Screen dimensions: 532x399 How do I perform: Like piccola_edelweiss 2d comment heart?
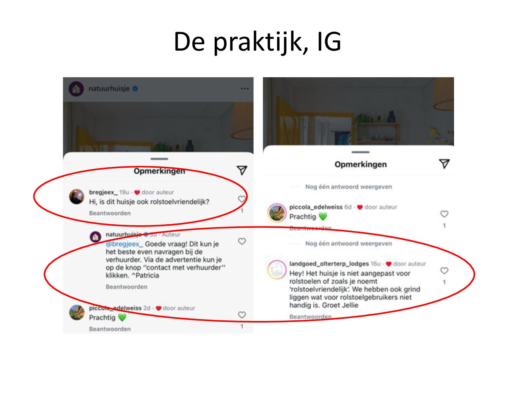pyautogui.click(x=242, y=315)
